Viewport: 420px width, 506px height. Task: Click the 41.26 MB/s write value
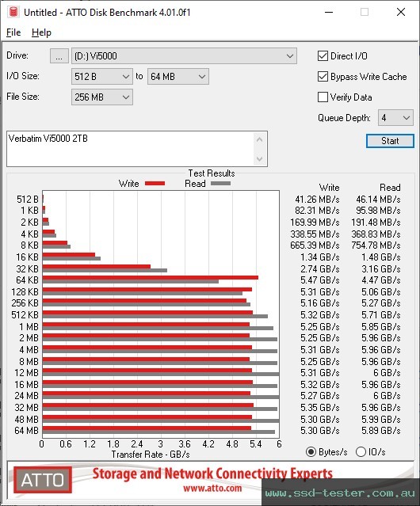click(x=317, y=200)
